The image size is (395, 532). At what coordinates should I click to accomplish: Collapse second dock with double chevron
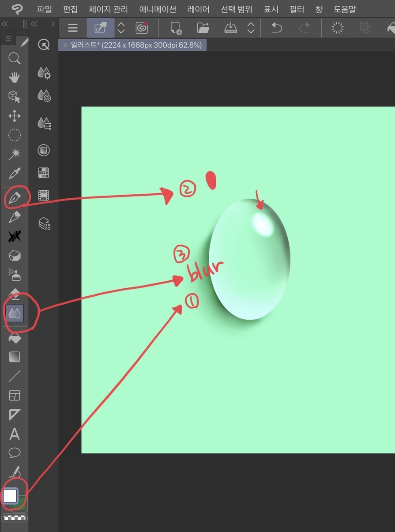pos(34,24)
